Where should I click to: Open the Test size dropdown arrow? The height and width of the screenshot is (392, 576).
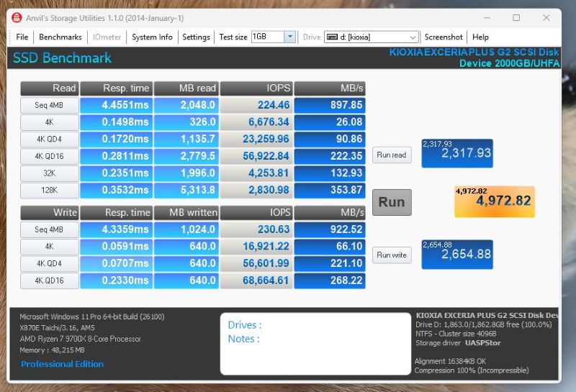coord(289,37)
